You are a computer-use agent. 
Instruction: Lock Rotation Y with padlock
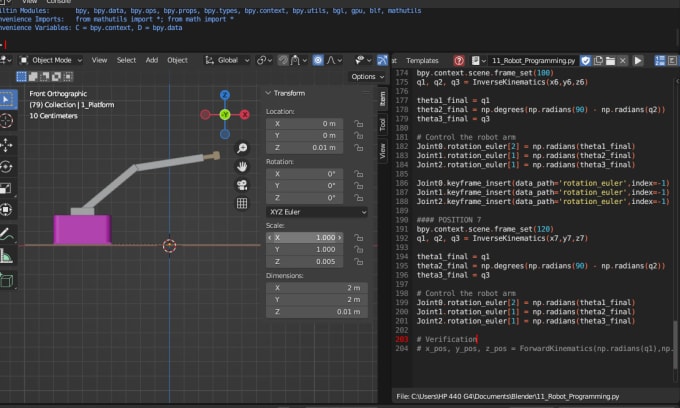[358, 186]
